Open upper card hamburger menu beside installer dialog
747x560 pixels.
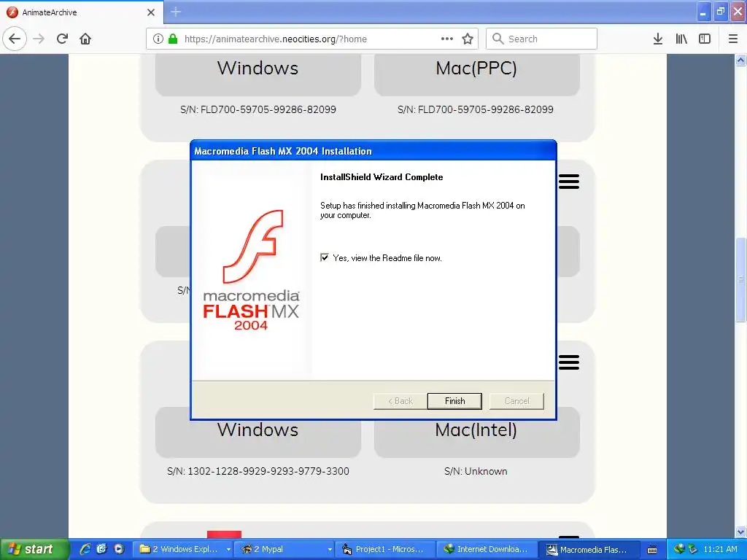569,182
